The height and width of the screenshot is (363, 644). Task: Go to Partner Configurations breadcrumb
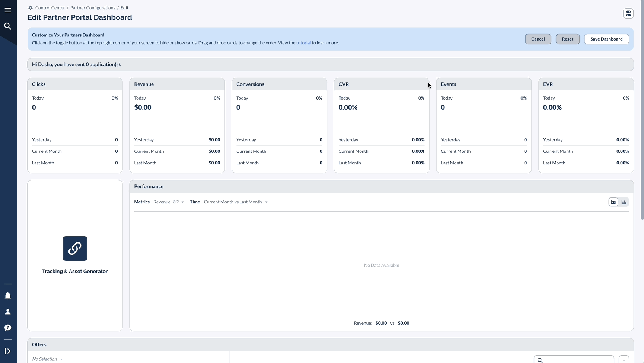click(93, 8)
